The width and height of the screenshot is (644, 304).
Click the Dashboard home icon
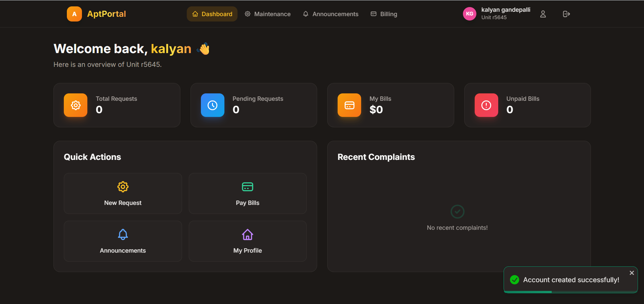pyautogui.click(x=195, y=14)
